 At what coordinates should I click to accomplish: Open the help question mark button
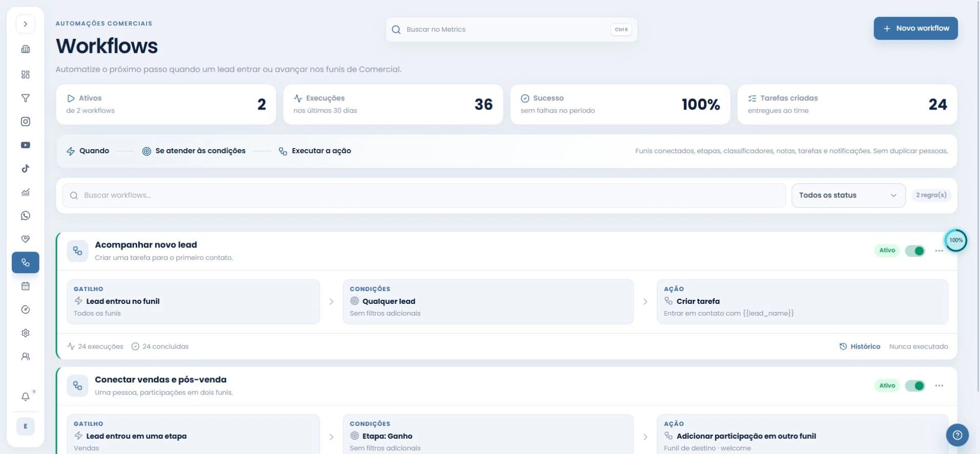coord(957,435)
